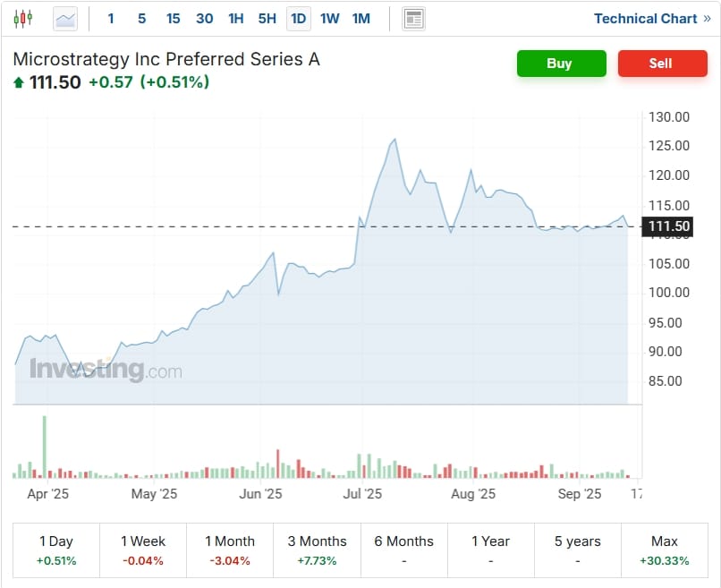Click the Microstrategy Inc Preferred Series A title

click(166, 59)
